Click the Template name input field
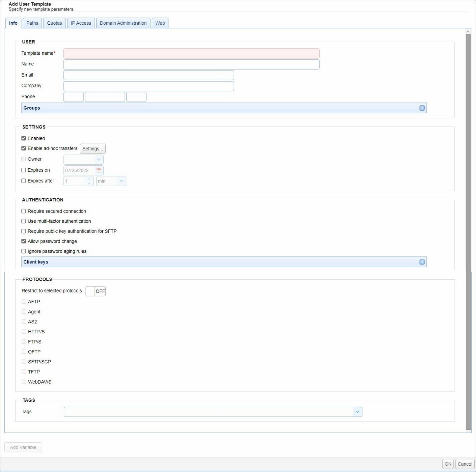Screen dimensions: 476x472 (x=191, y=53)
